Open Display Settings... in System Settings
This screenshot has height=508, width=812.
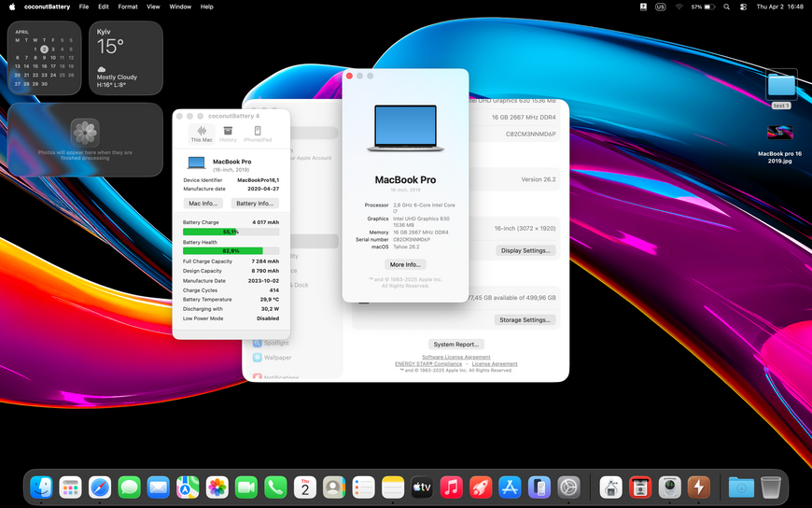coord(525,250)
